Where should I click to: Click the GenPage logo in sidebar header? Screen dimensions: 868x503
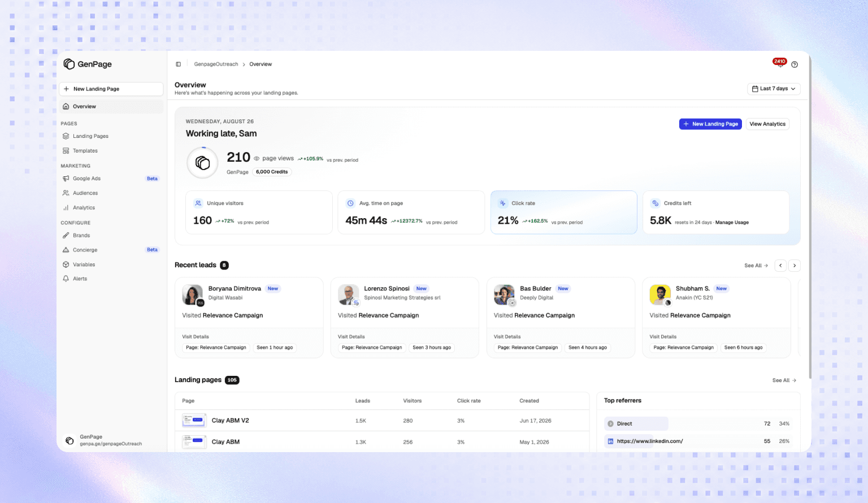[88, 64]
